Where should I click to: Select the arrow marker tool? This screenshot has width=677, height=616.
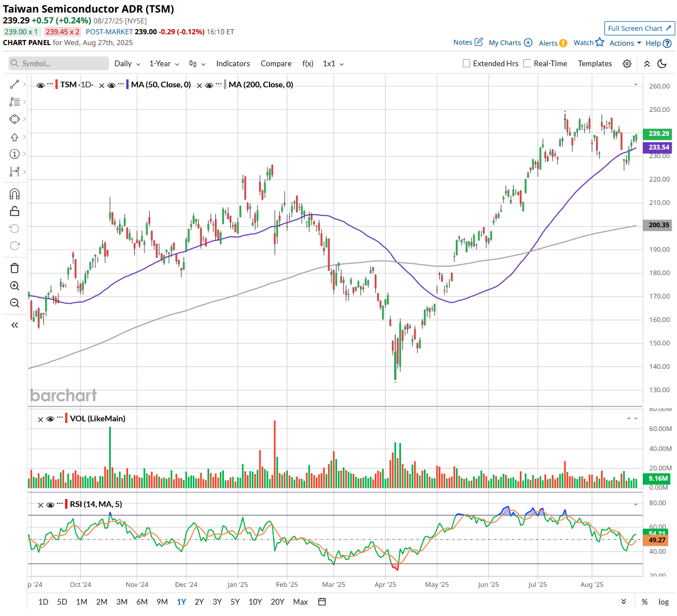point(15,137)
